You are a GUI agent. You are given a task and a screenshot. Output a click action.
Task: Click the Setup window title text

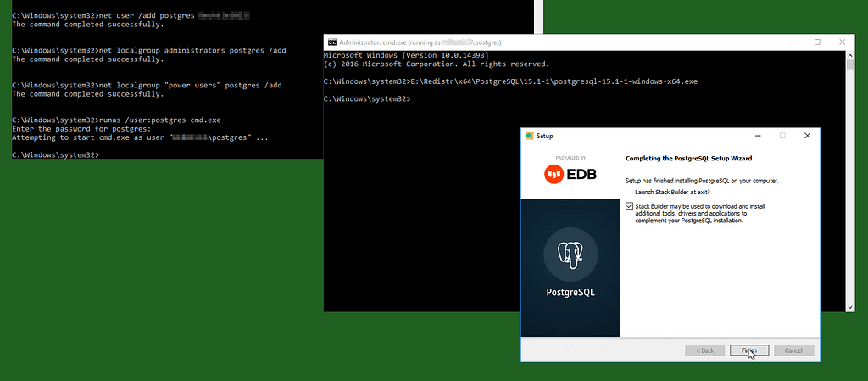pyautogui.click(x=545, y=136)
